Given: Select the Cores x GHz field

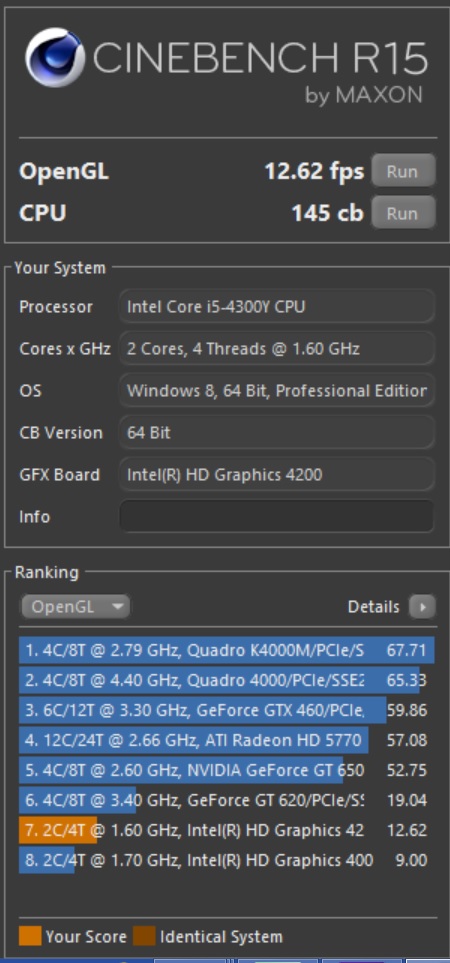Looking at the screenshot, I should pyautogui.click(x=277, y=349).
